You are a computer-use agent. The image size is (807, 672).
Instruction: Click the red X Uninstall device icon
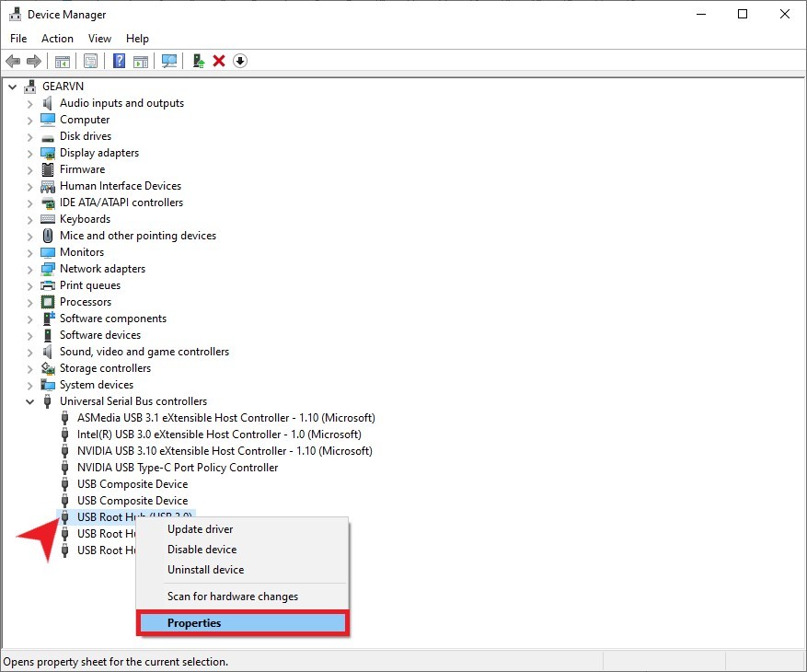click(219, 61)
